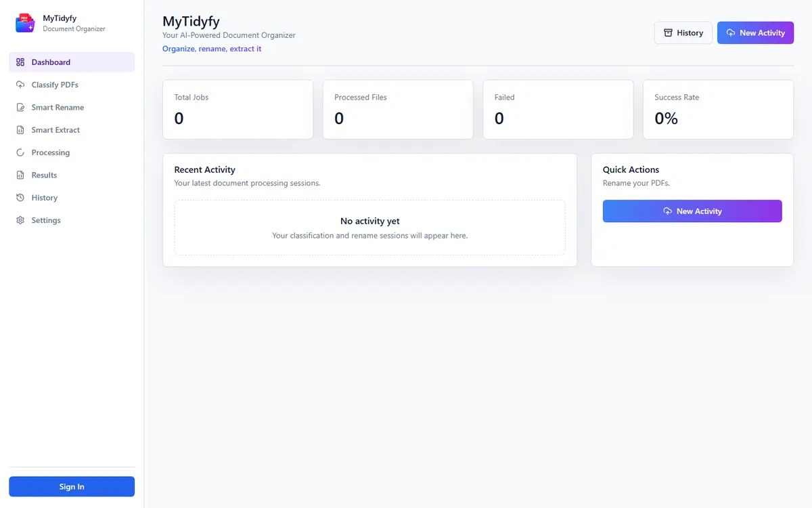Click the cloud icon on header New Activity button
The width and height of the screenshot is (812, 508).
tap(731, 33)
